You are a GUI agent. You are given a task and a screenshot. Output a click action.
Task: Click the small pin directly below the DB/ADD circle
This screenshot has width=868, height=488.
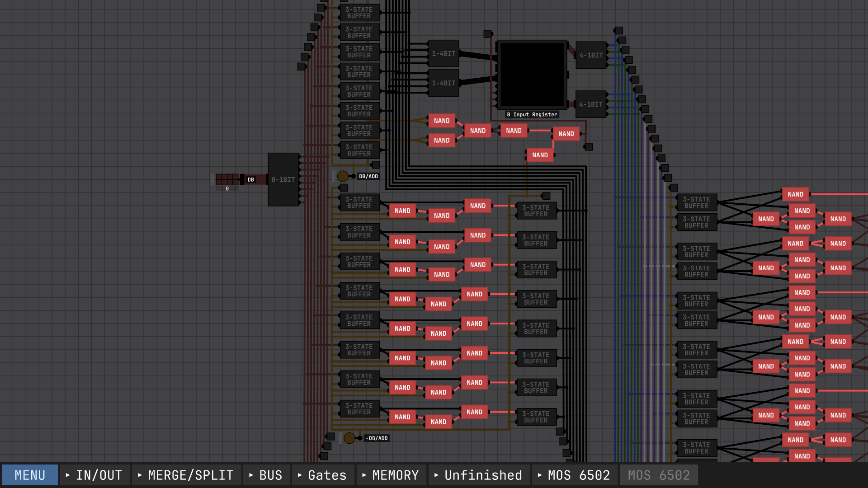coord(344,188)
